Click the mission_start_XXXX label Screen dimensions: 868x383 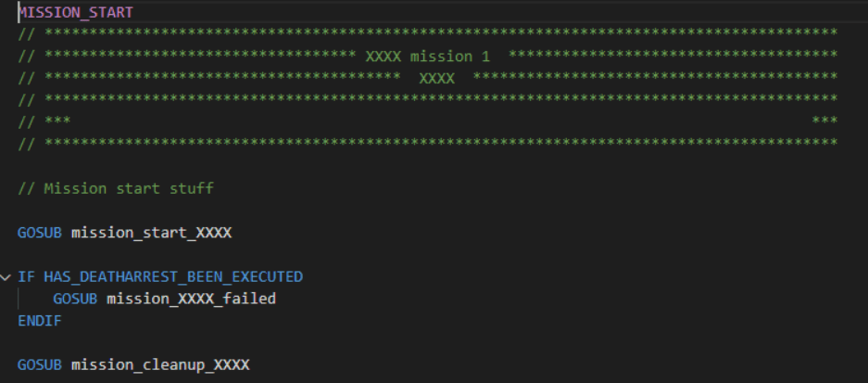pyautogui.click(x=151, y=232)
